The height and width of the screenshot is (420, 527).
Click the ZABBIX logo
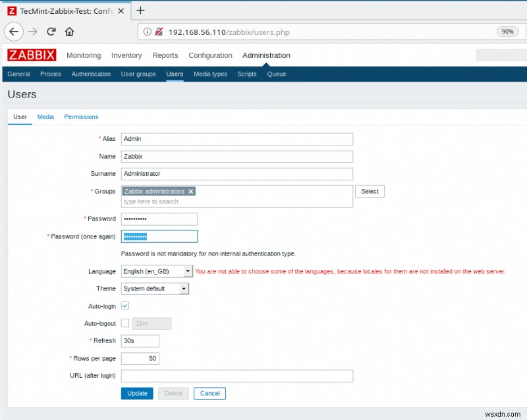pos(32,55)
